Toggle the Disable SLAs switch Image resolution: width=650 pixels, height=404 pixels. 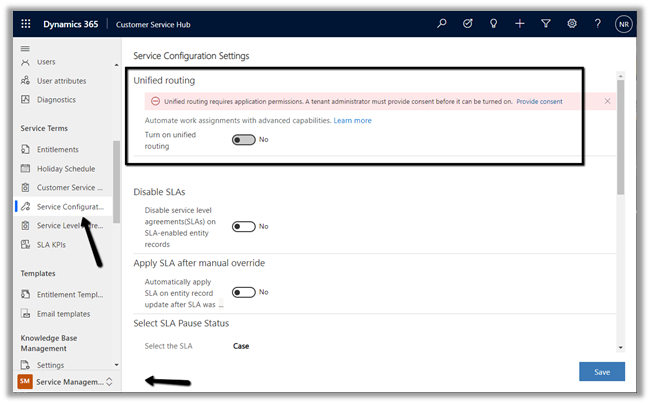click(x=244, y=227)
